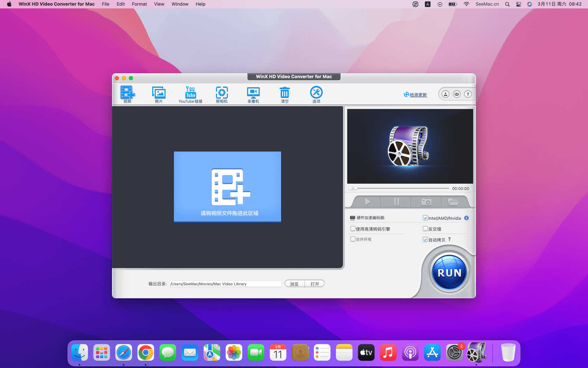Click the YouTube 链接 download icon

click(x=190, y=93)
